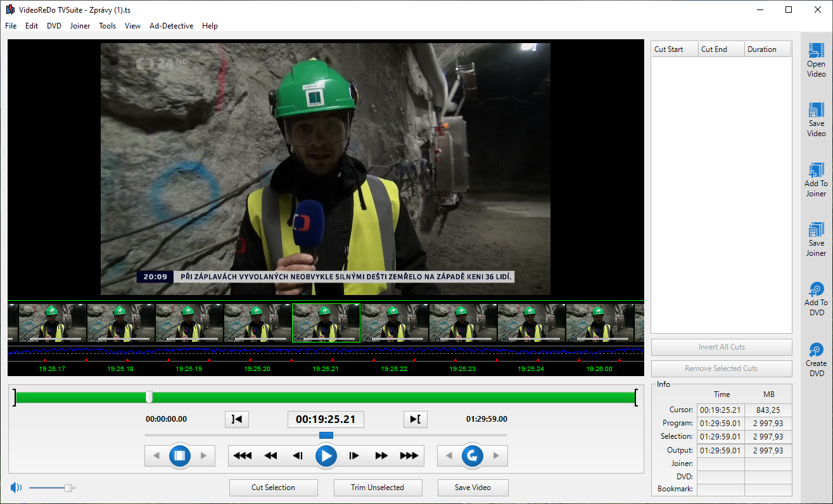Select the 19:25.23 thumbnail in filmstrip
Screen dimensions: 833x504
click(x=462, y=323)
